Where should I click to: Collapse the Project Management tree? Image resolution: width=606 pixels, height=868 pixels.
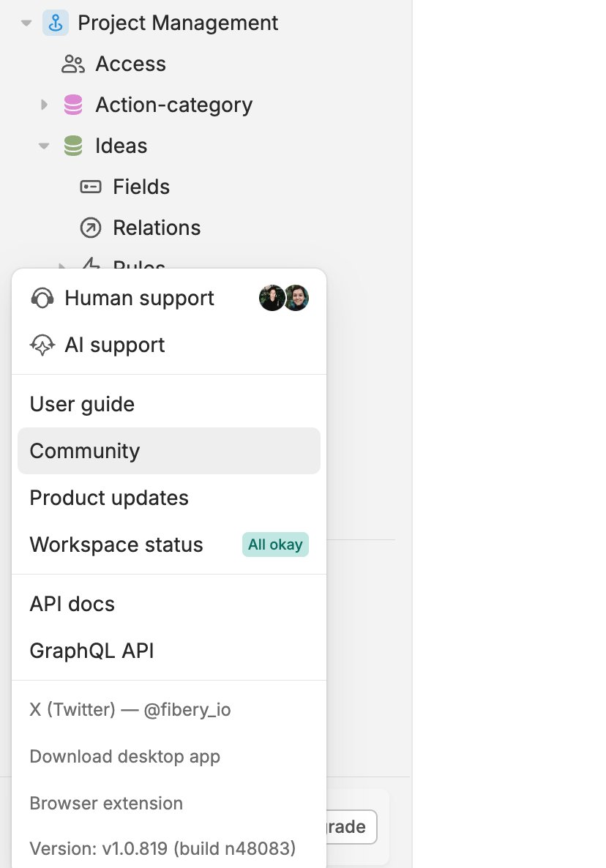click(26, 23)
